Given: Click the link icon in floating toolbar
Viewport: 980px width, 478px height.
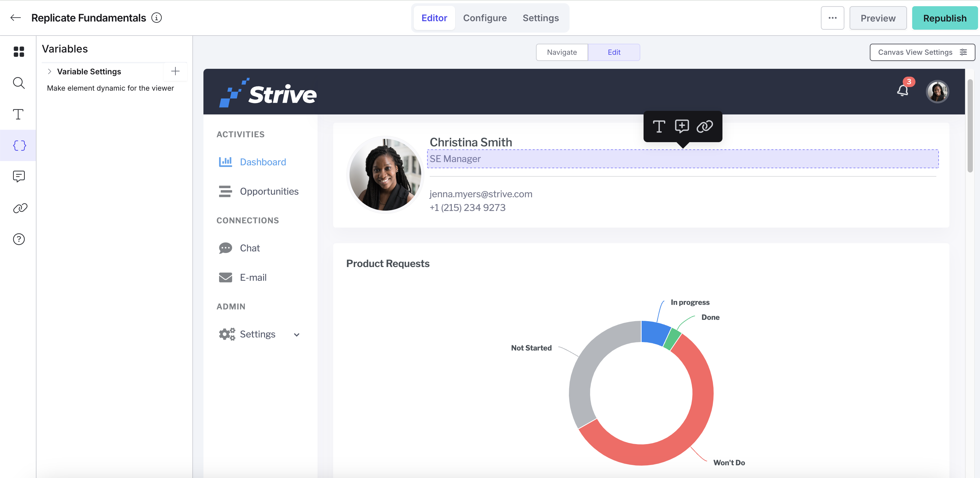Looking at the screenshot, I should (x=705, y=126).
